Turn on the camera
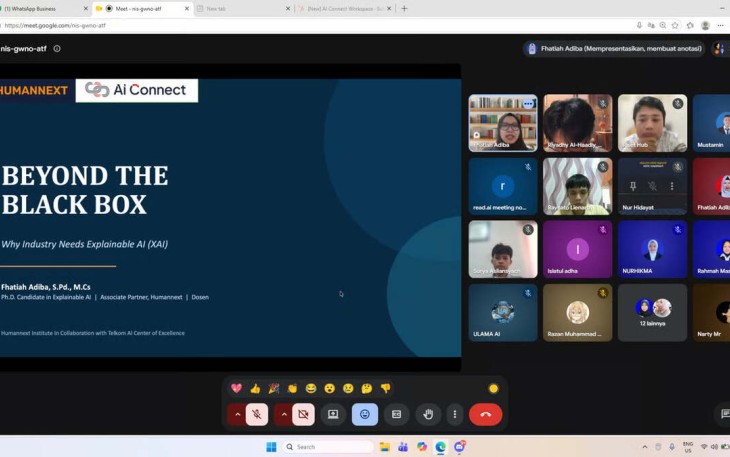Viewport: 730px width, 457px height. pyautogui.click(x=303, y=414)
